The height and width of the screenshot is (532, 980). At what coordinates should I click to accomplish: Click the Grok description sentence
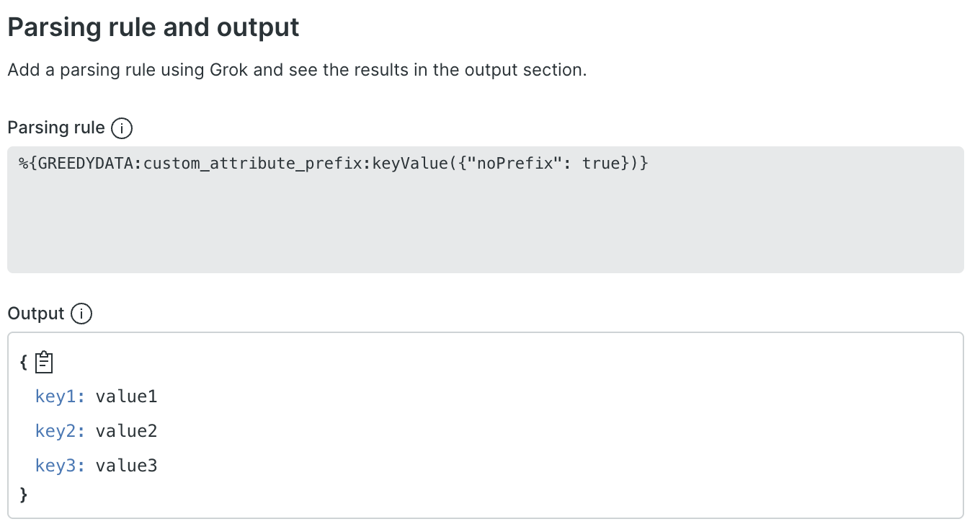tap(297, 71)
